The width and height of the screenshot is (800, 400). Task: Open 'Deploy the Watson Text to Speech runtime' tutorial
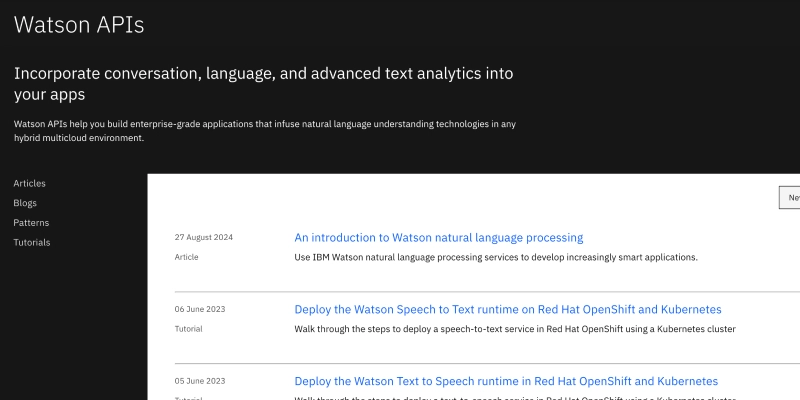(506, 381)
